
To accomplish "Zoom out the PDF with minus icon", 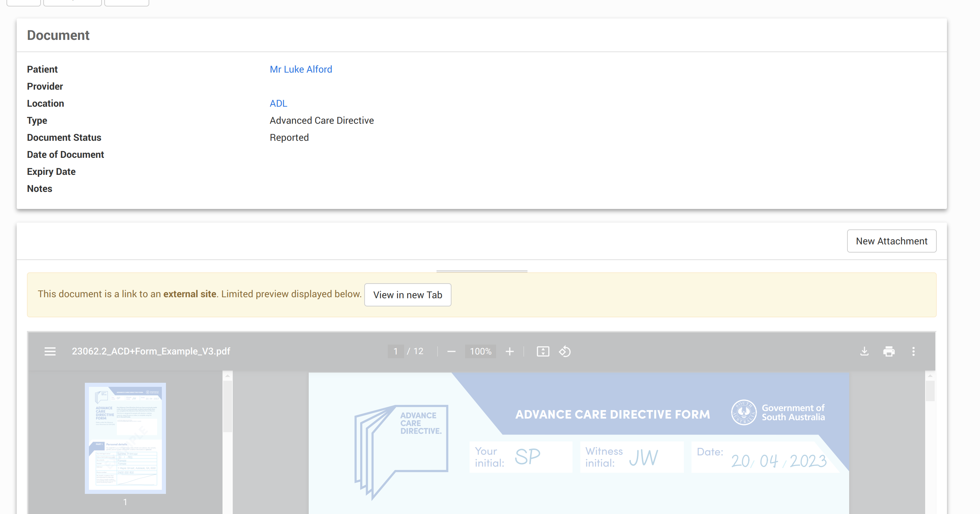I will click(451, 351).
